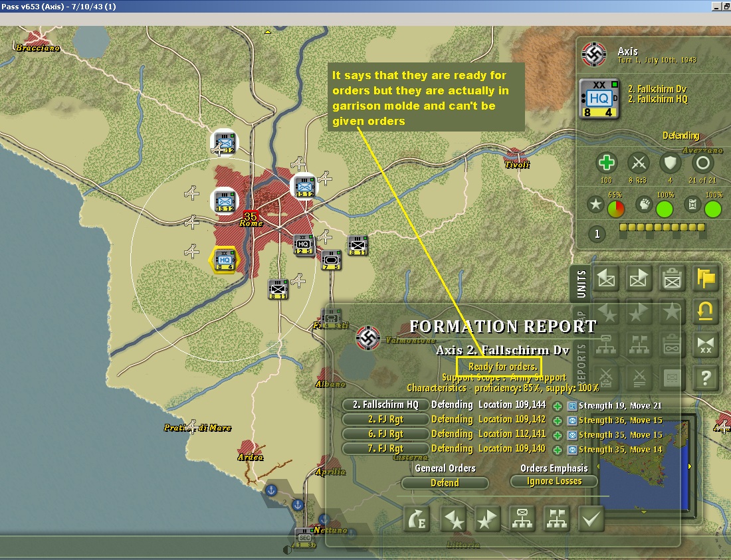Click the yellow scroll arrow at map top
Viewport: 731px width, 560px height.
tap(268, 32)
